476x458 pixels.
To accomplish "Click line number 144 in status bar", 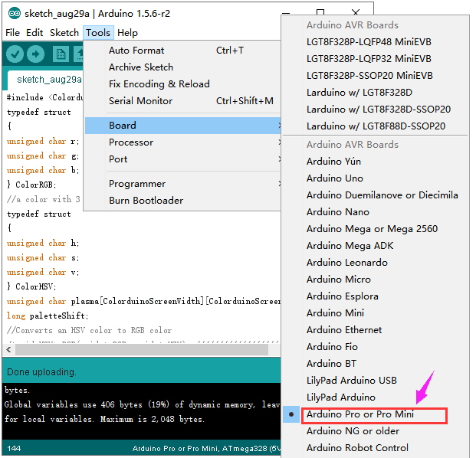I will pyautogui.click(x=14, y=448).
